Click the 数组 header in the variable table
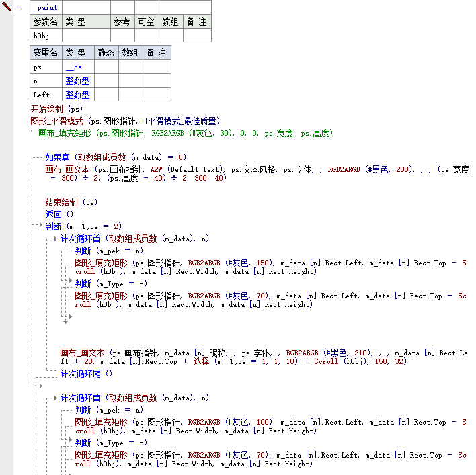Screen dimensions: 476x475 [x=130, y=53]
